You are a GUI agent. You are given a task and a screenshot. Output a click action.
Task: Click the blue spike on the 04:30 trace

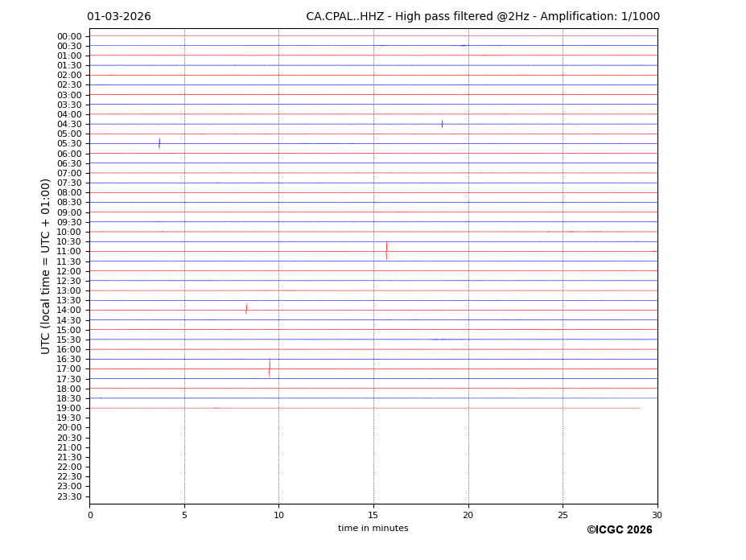click(x=442, y=124)
